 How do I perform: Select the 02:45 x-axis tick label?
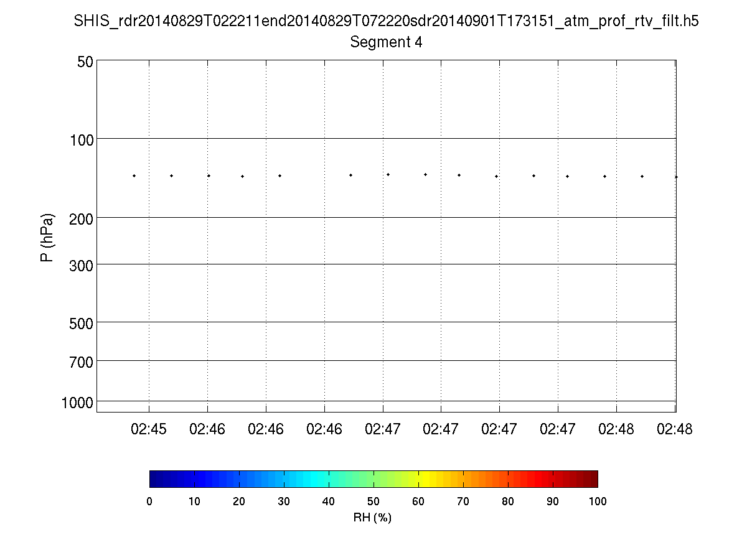click(149, 429)
